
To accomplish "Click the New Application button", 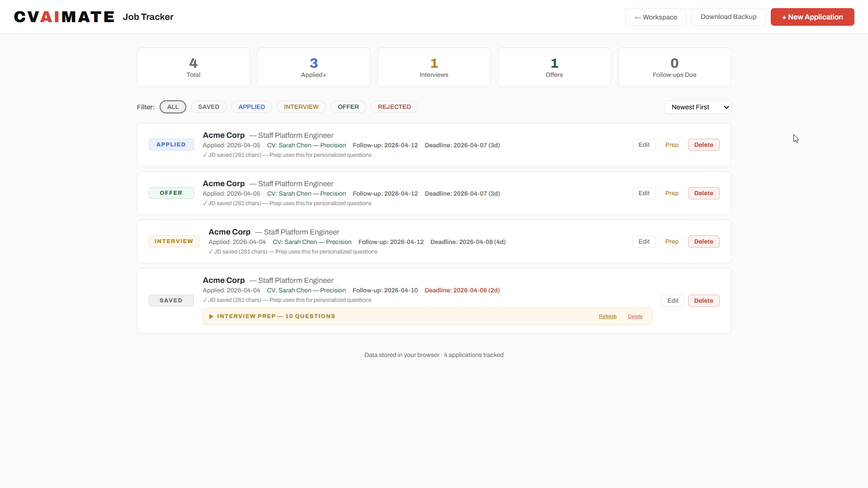I will tap(812, 17).
